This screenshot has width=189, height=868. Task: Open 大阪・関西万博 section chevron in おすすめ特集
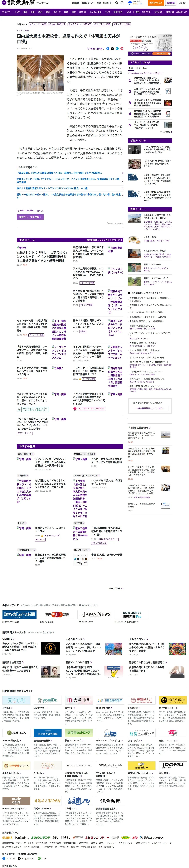click(26, 454)
